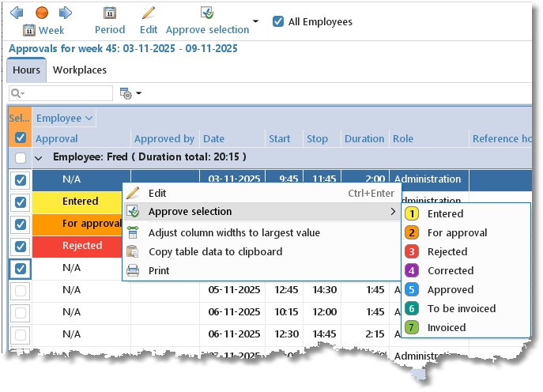
Task: Expand the Approve selection submenu arrow
Action: click(x=393, y=211)
